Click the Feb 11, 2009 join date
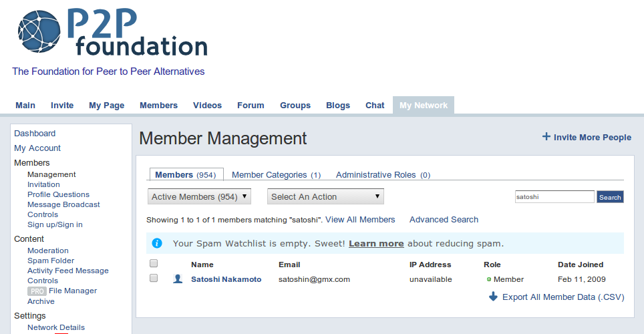This screenshot has height=334, width=644. 582,279
